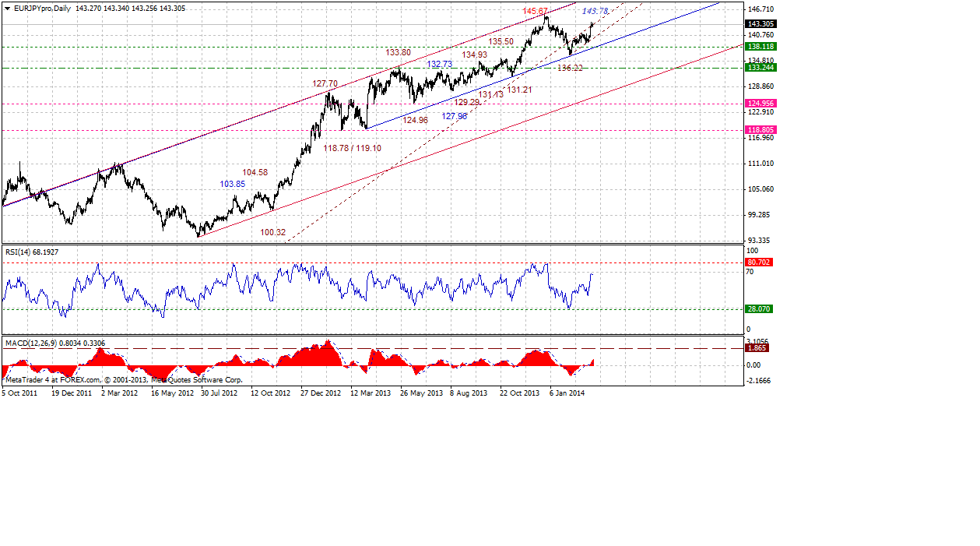
Task: Click the green 133.244 level tag
Action: (760, 68)
